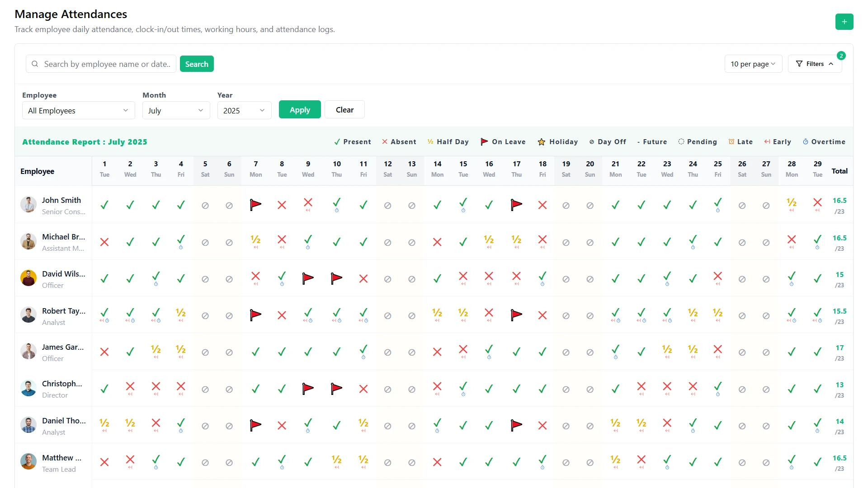
Task: Click John Smith's absent mark on day 8
Action: coord(282,205)
